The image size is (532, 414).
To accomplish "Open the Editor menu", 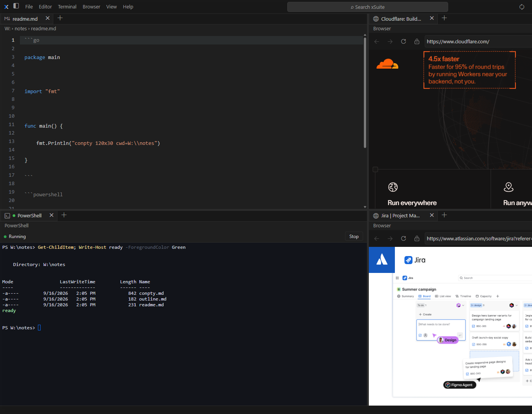I will pos(45,7).
